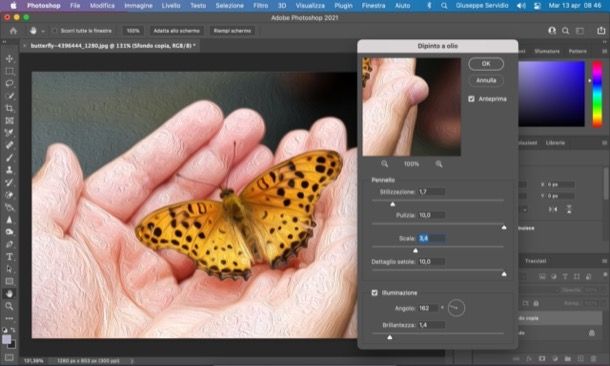
Task: Select the Path Selection tool
Action: [9, 269]
